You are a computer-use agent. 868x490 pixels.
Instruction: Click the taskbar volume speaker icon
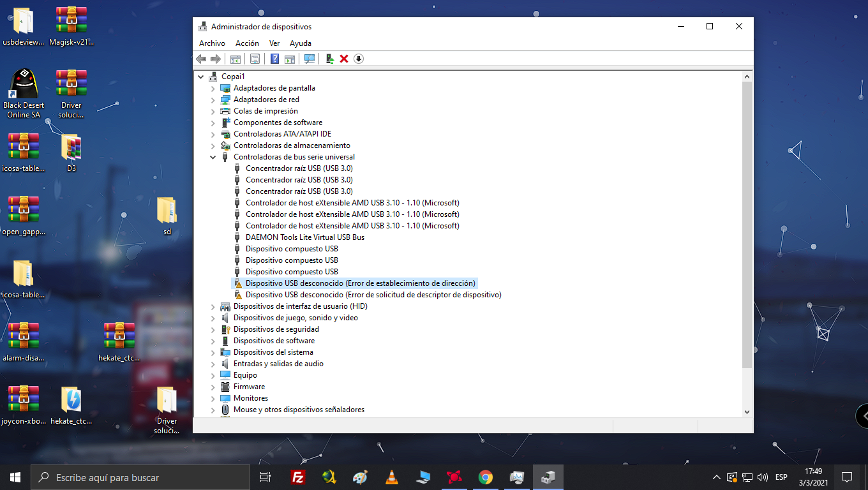(x=762, y=477)
